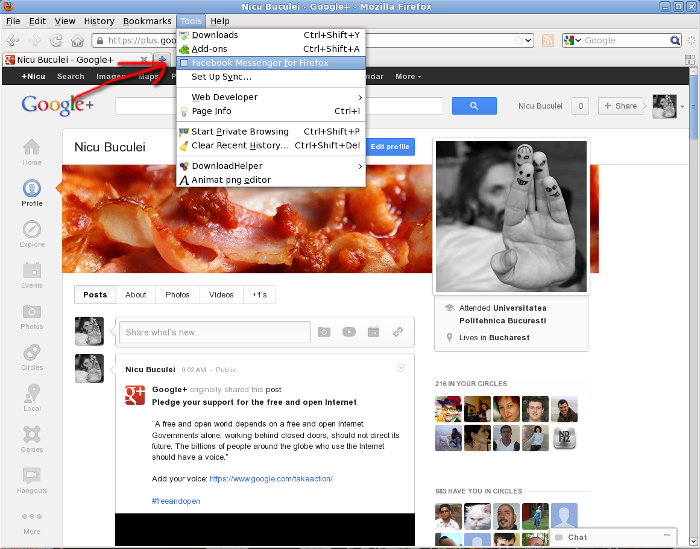Screen dimensions: 700x549
Task: Open the Local map pin icon
Action: (x=32, y=393)
